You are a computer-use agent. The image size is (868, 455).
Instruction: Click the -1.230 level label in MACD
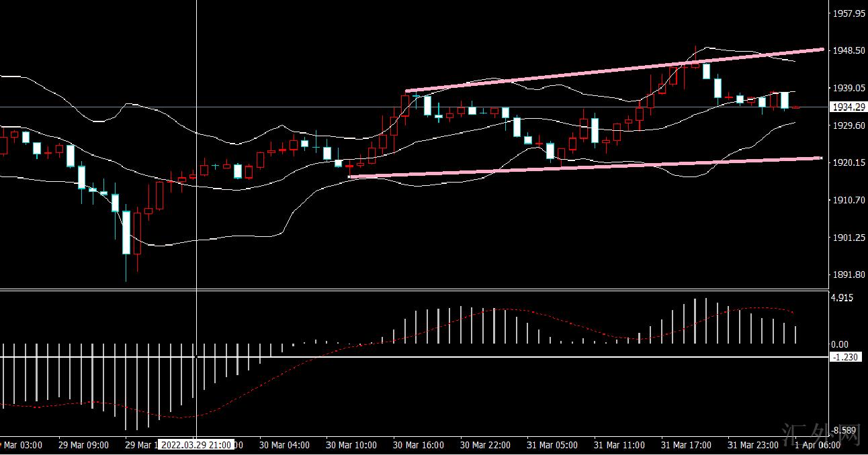(x=845, y=357)
